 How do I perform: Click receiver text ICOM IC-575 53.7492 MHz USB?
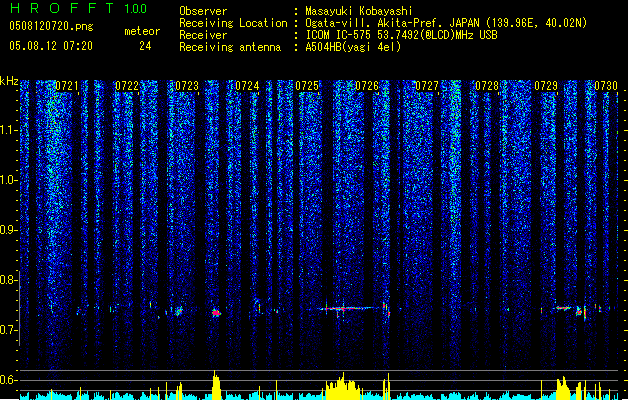tap(401, 35)
